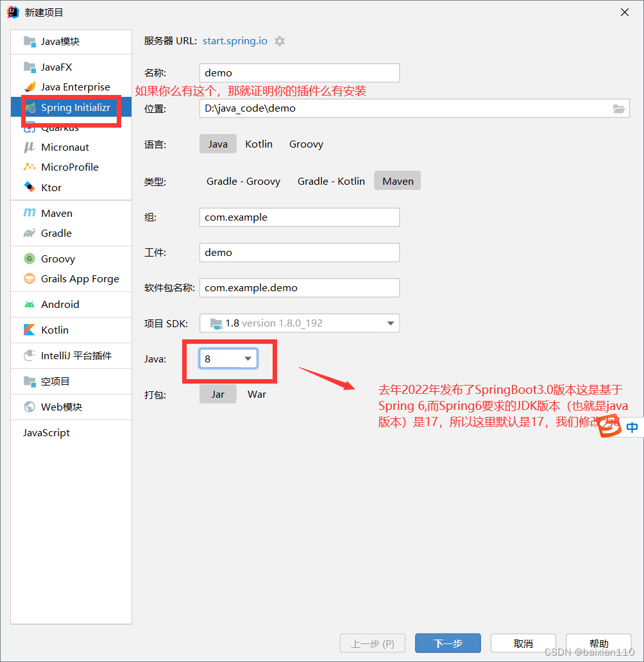Select Java Enterprise in the sidebar
The width and height of the screenshot is (644, 662).
(x=76, y=87)
